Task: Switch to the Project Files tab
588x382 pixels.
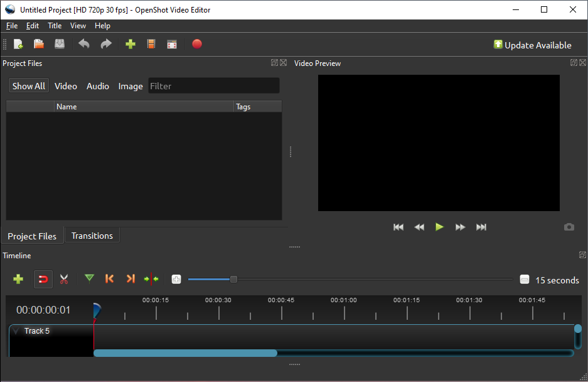Action: pos(32,236)
